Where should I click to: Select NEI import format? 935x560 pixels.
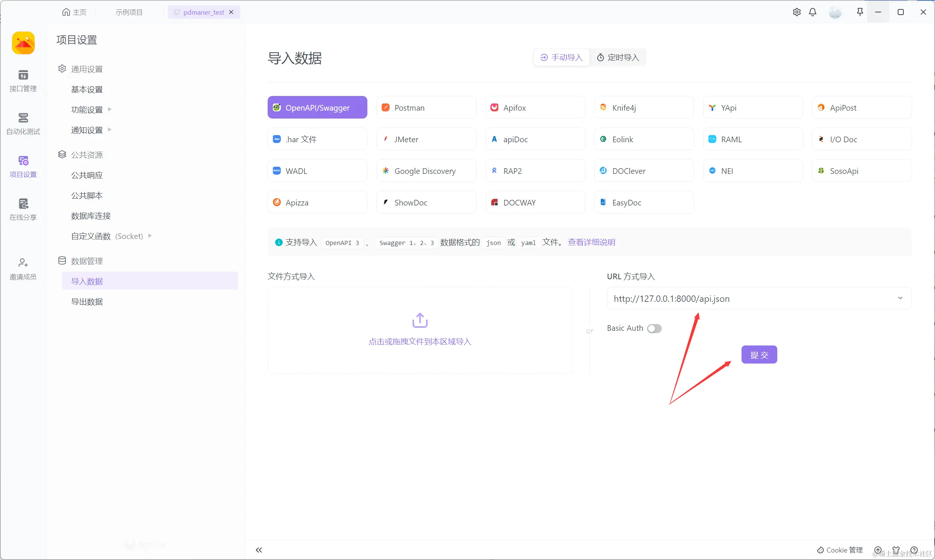coord(753,171)
